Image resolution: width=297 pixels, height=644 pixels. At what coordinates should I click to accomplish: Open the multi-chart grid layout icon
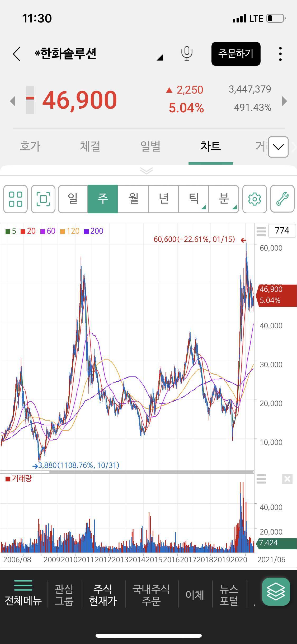pyautogui.click(x=15, y=199)
